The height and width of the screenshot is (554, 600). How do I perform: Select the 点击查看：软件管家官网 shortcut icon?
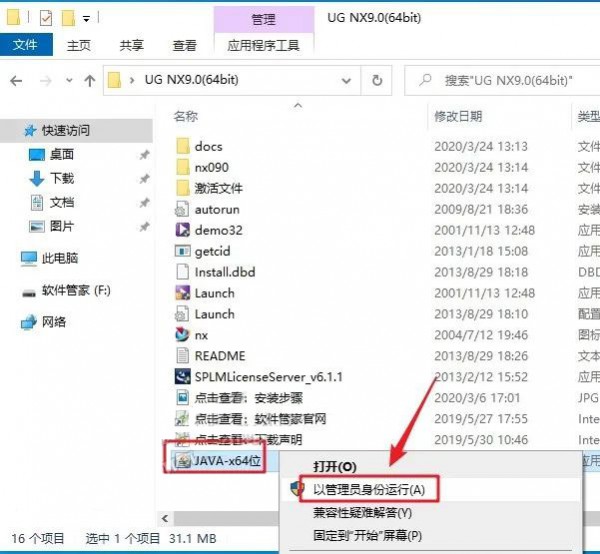(x=182, y=419)
